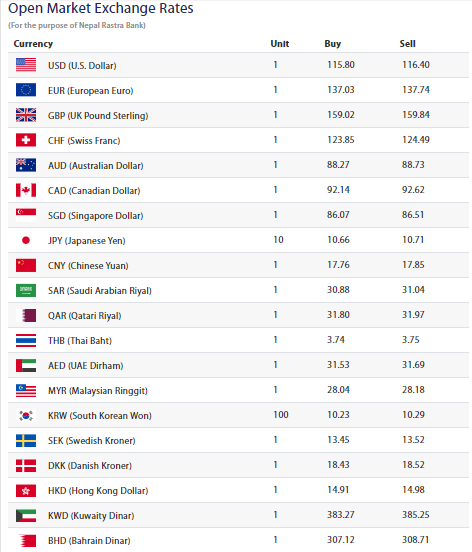Click the European Union flag icon

coord(26,90)
